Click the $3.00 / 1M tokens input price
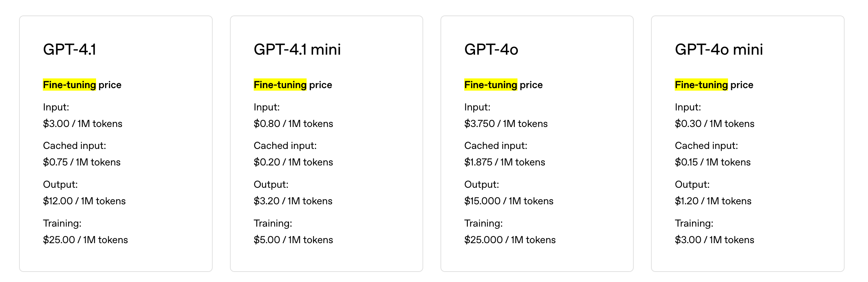 coord(83,124)
